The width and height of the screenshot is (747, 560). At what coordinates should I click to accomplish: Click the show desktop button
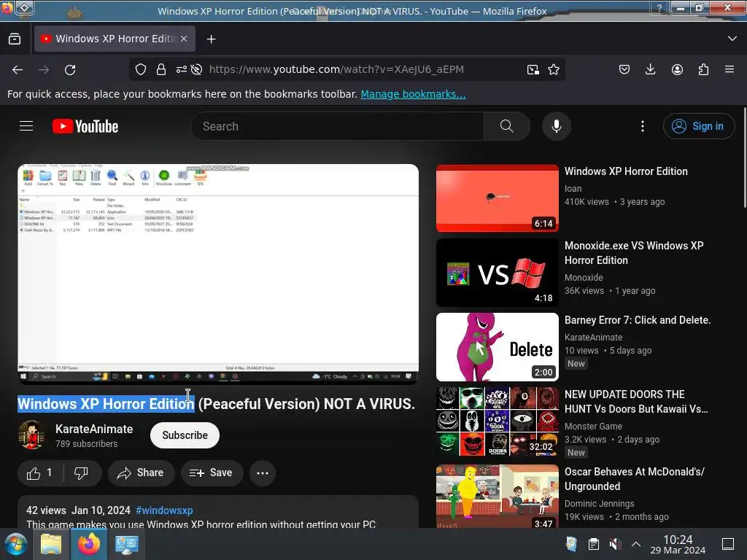tap(728, 544)
